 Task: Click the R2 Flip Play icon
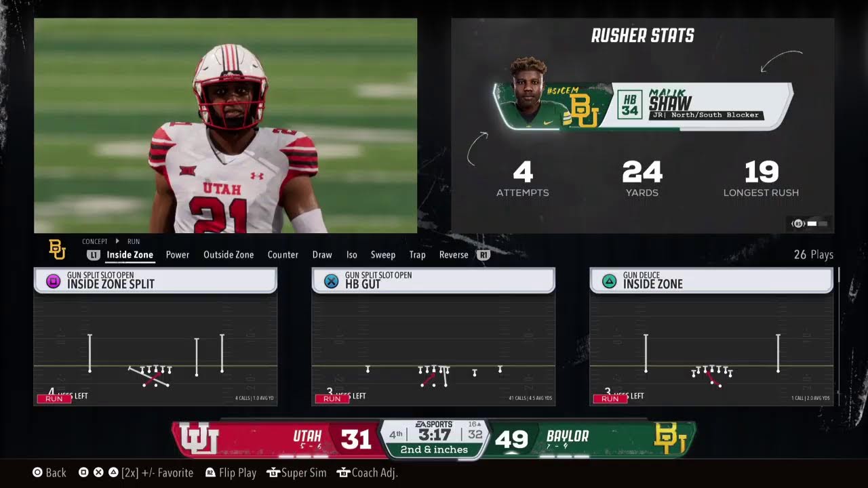pos(211,472)
